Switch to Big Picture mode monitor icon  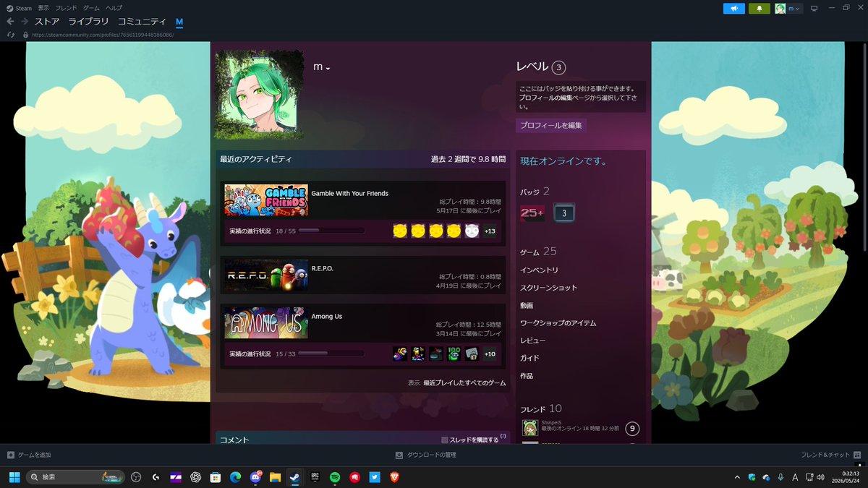814,9
